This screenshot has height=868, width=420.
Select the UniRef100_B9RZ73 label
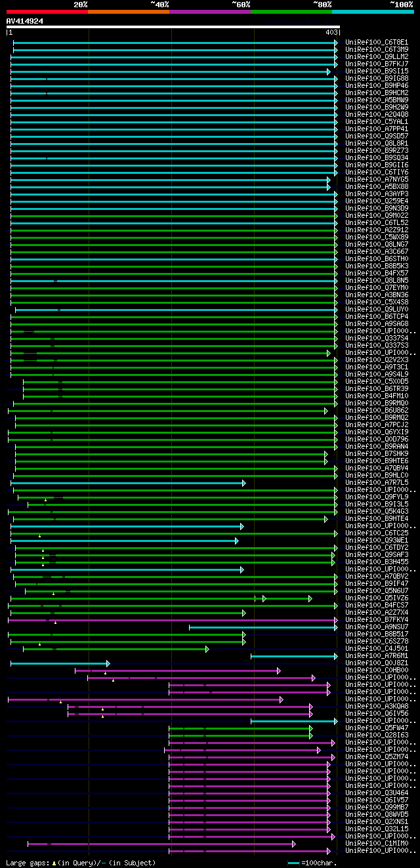tap(377, 151)
